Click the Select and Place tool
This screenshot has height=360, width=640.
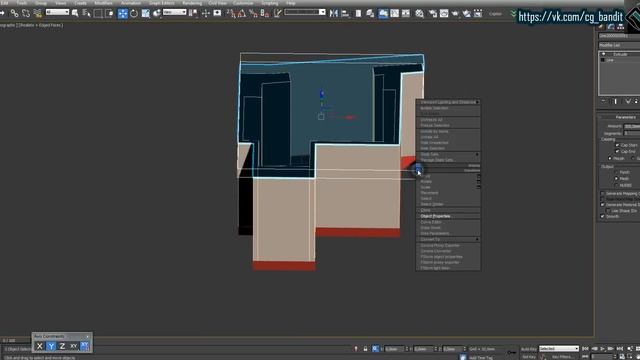(157, 13)
